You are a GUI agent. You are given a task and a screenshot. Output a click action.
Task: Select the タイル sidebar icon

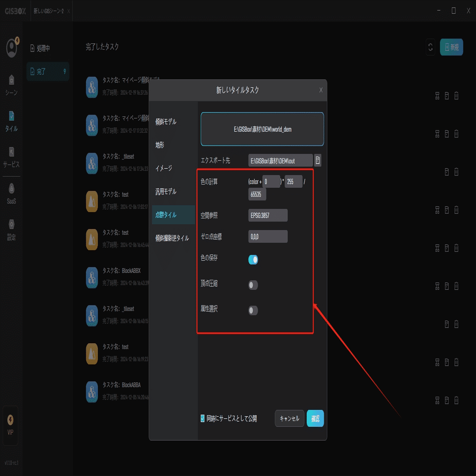[12, 122]
